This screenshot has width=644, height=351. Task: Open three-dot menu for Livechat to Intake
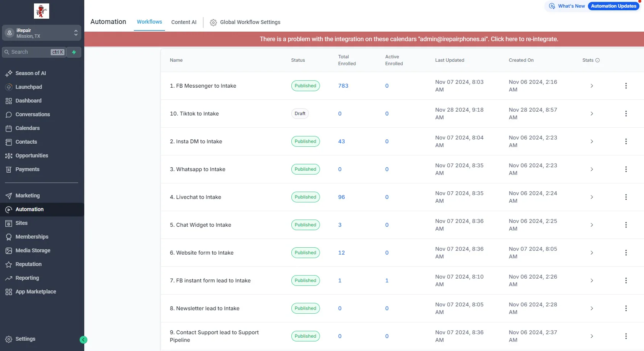tap(626, 197)
